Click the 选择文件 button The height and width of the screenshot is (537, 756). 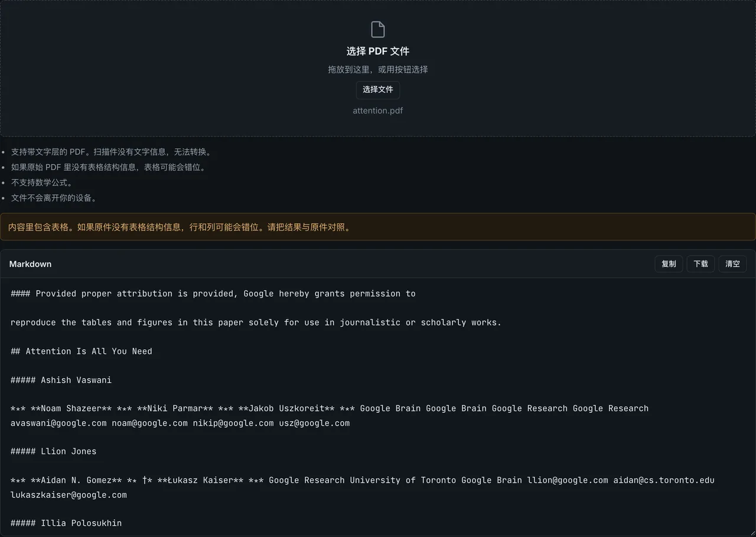coord(378,90)
